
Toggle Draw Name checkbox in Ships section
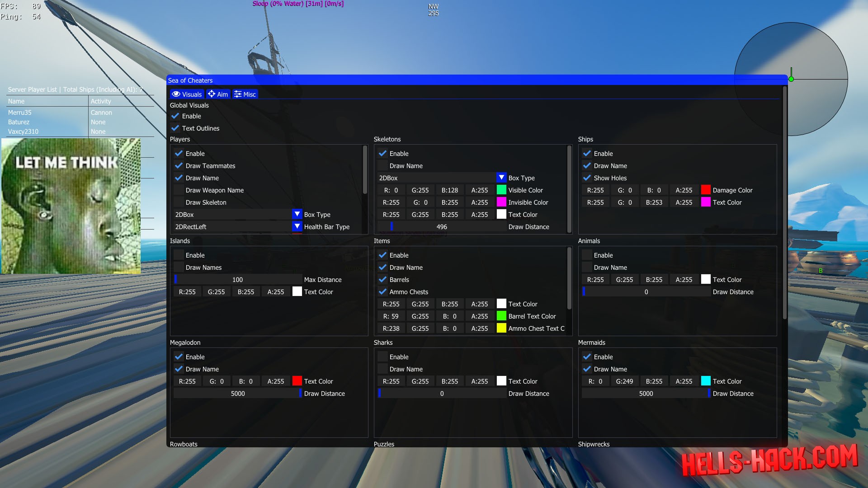(x=587, y=166)
